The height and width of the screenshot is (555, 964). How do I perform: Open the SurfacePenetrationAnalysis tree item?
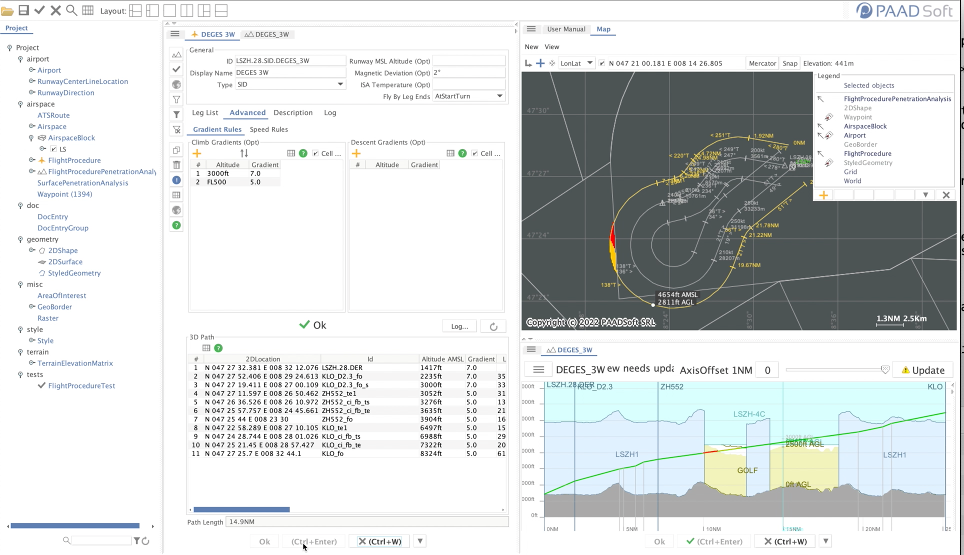[82, 183]
